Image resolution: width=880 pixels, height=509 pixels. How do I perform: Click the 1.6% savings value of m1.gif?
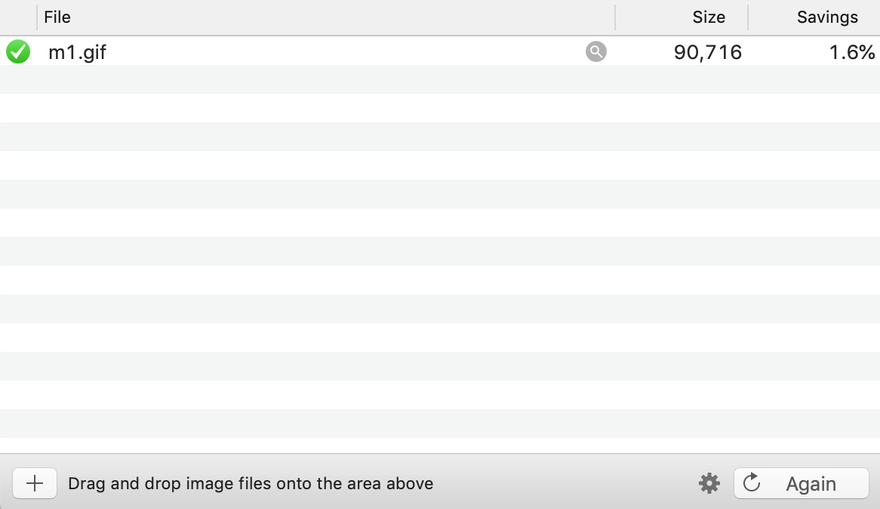click(852, 52)
